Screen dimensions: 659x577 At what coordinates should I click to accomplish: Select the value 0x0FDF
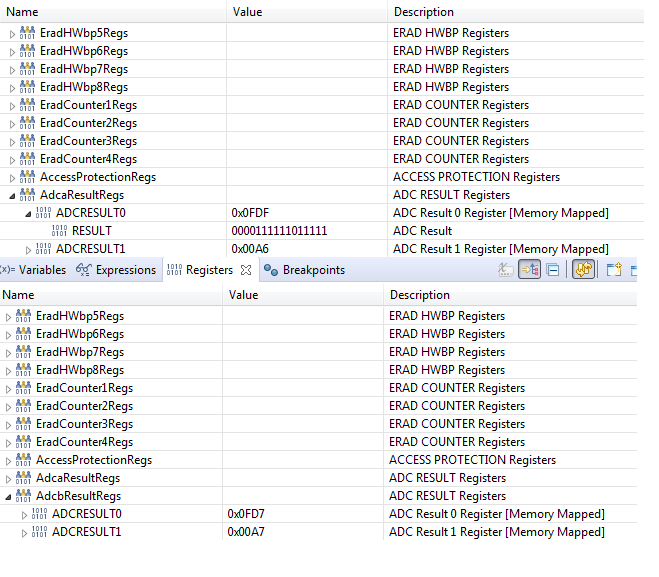coord(250,213)
